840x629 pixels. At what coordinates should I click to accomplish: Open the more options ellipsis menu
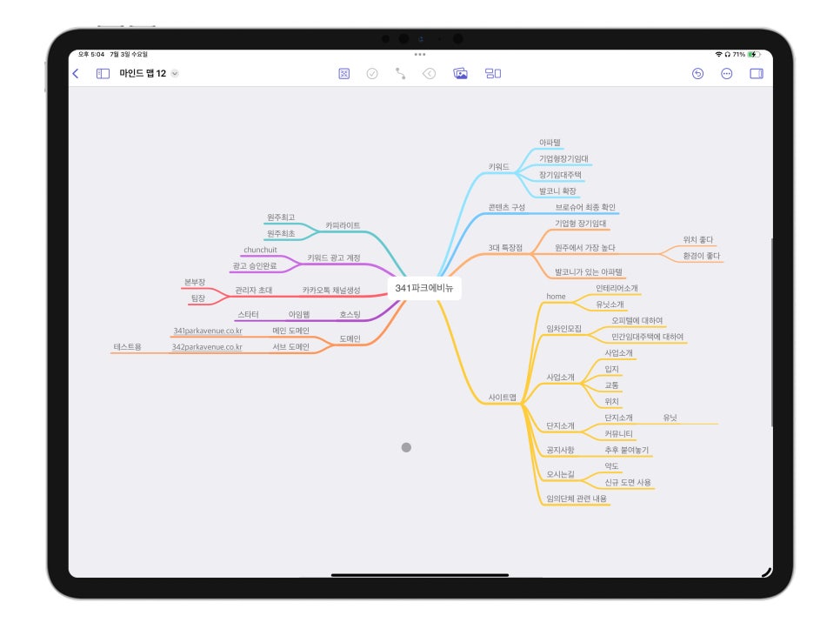coord(726,73)
